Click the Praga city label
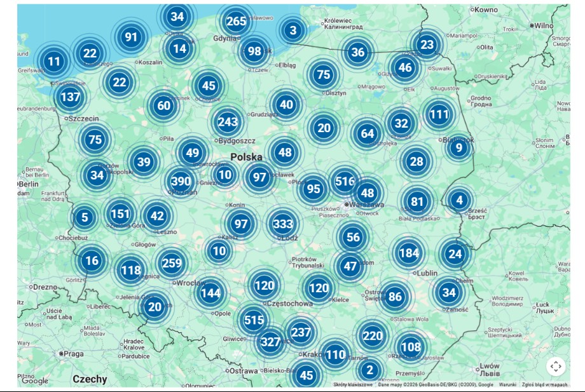 (x=74, y=354)
